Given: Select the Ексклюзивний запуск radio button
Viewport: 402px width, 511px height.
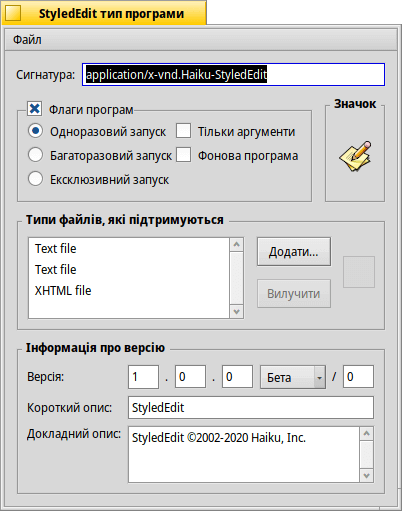Looking at the screenshot, I should (x=35, y=179).
